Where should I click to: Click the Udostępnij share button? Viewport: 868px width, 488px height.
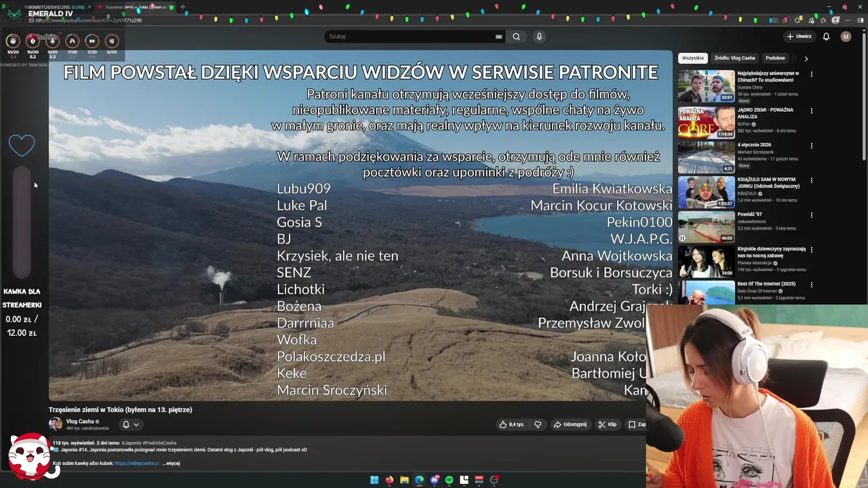coord(570,424)
